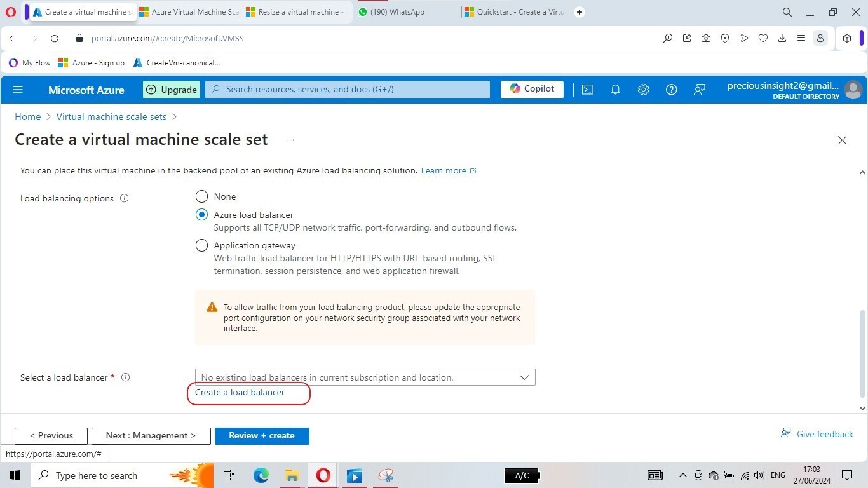Image resolution: width=868 pixels, height=488 pixels.
Task: Open Microsoft Edge from the taskbar
Action: tap(261, 475)
